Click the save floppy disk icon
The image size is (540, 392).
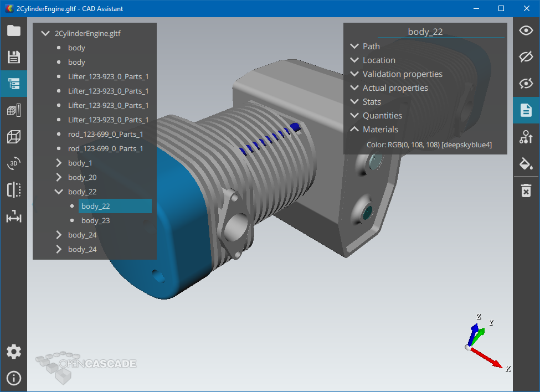[13, 57]
